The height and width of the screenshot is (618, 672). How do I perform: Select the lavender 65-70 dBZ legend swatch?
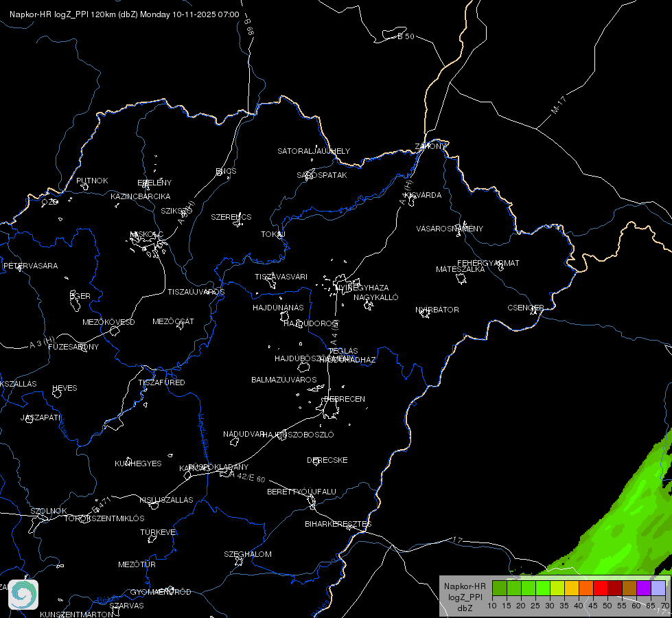click(658, 588)
